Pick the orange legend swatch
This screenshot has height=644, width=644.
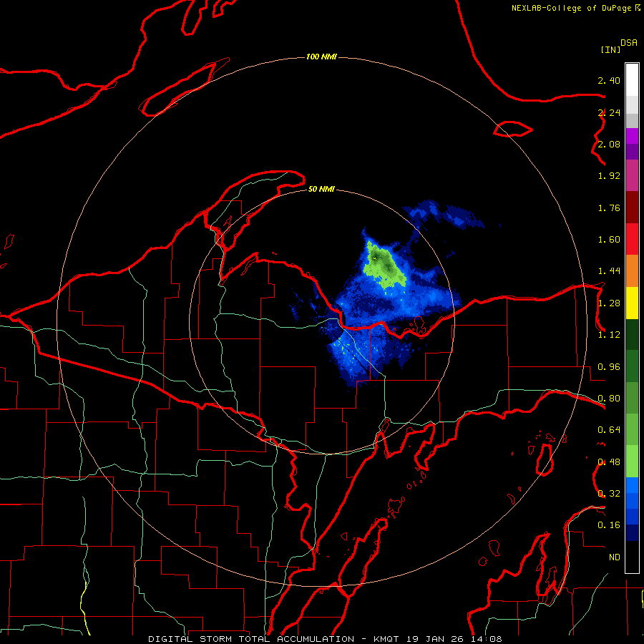tap(632, 271)
